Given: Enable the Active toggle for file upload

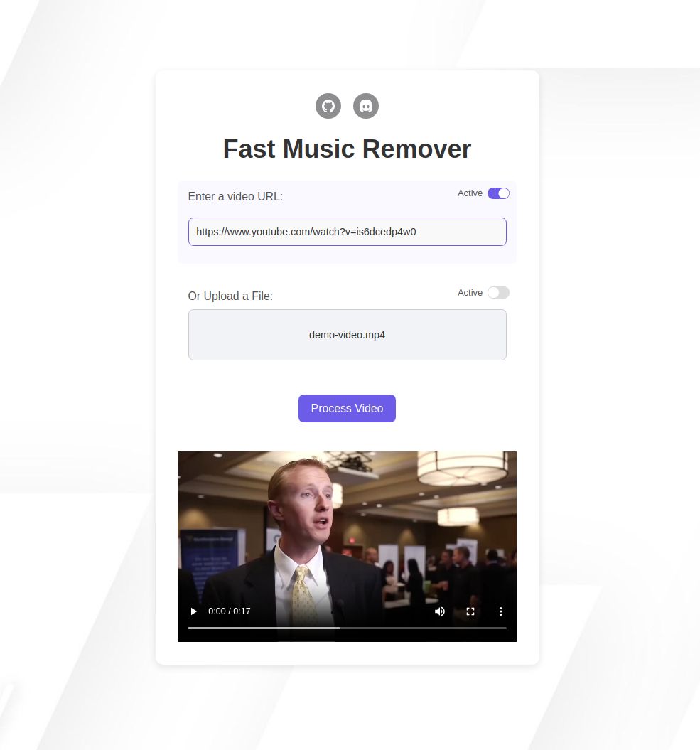Looking at the screenshot, I should click(x=498, y=292).
